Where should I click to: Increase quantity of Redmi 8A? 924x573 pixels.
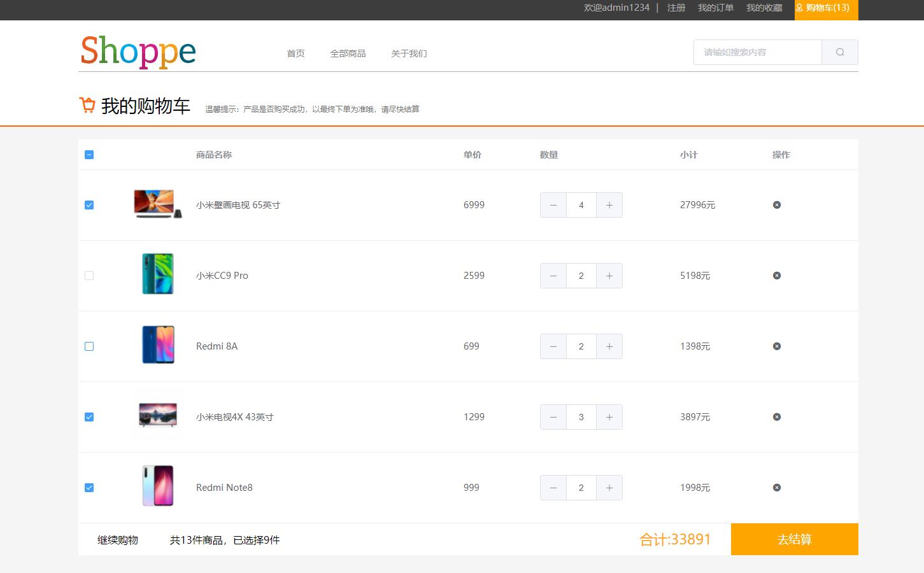(609, 346)
